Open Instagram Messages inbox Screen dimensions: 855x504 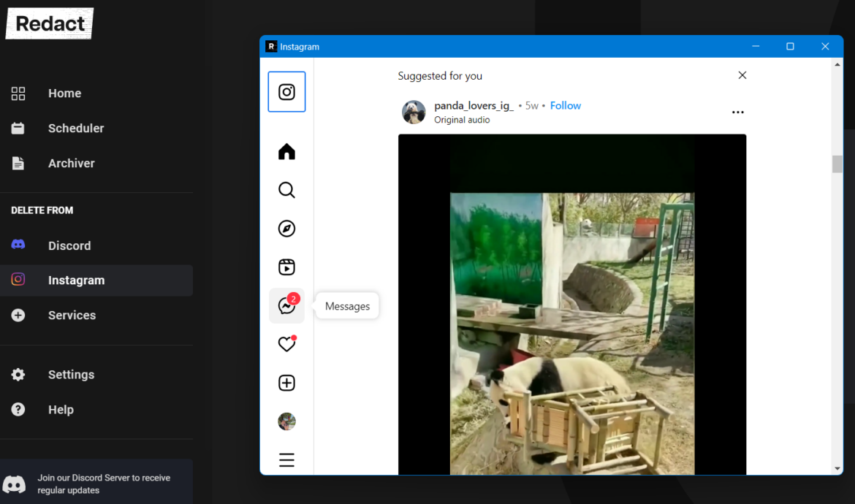pos(286,305)
